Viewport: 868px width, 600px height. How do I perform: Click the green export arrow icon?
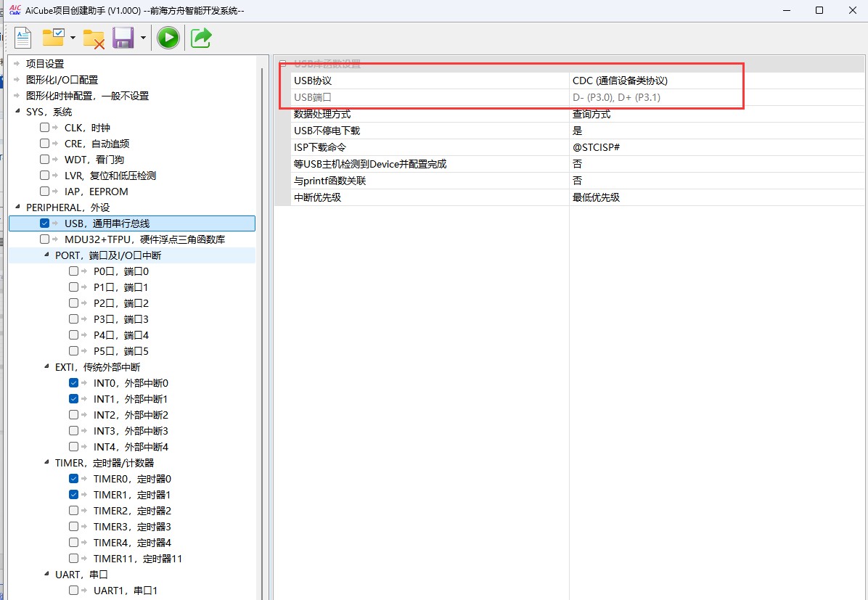(201, 38)
